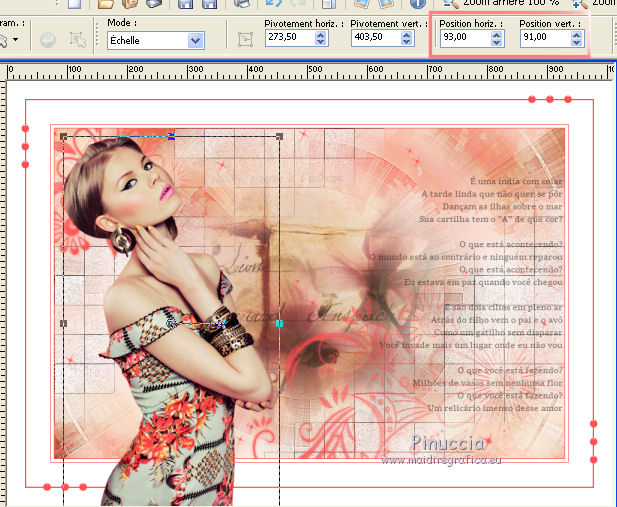Click the center pivot point icon
This screenshot has height=507, width=617.
[x=245, y=39]
